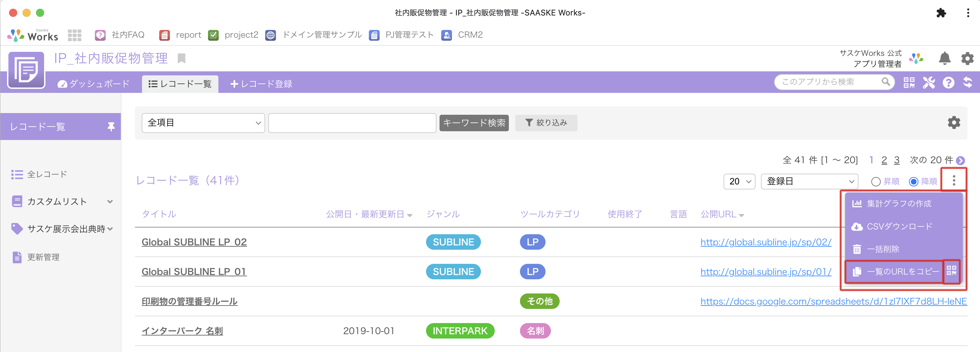Click the INTERPARK genre tag

coord(460,331)
